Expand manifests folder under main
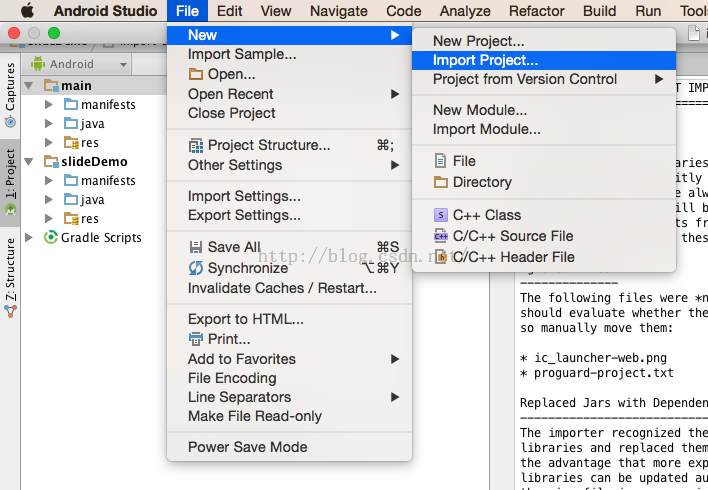The image size is (708, 490). pos(48,104)
